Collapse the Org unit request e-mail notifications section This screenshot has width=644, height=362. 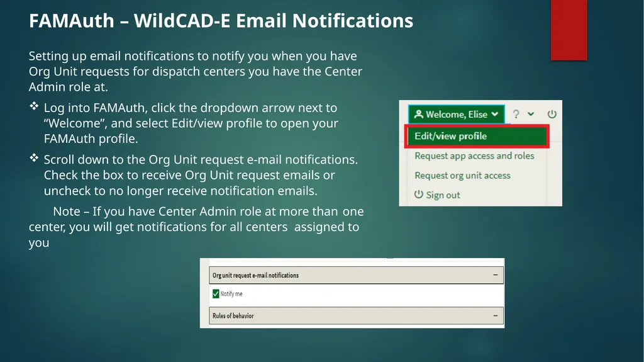coord(496,274)
